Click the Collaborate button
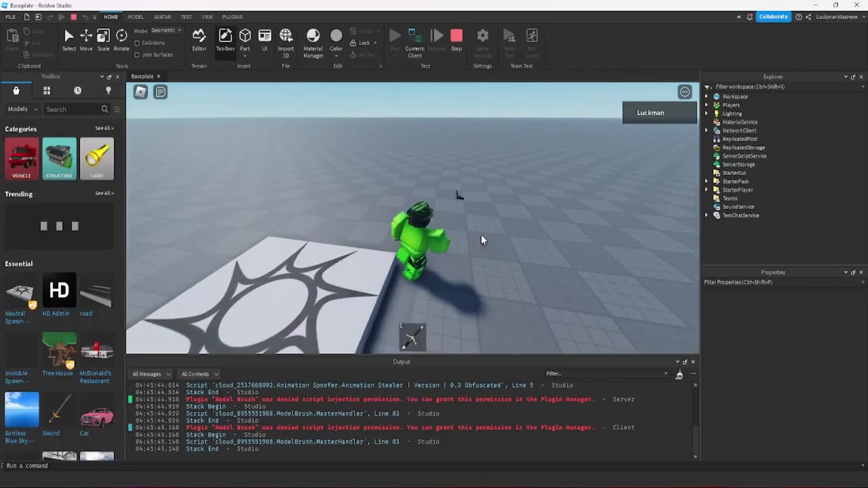This screenshot has width=868, height=488. tap(774, 17)
